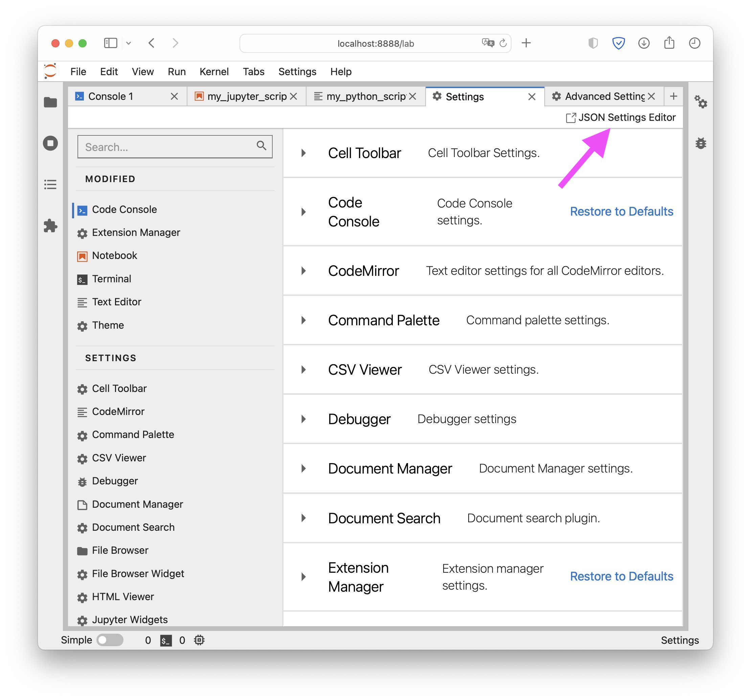Expand the Debugger settings section
This screenshot has height=700, width=751.
pos(303,419)
